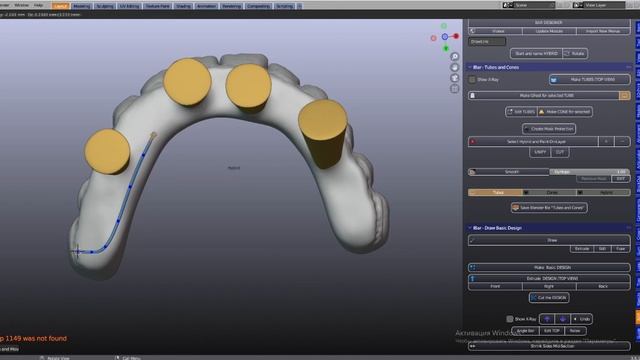Screen dimensions: 640x360
Task: Click the pan view hand icon
Action: point(454,67)
